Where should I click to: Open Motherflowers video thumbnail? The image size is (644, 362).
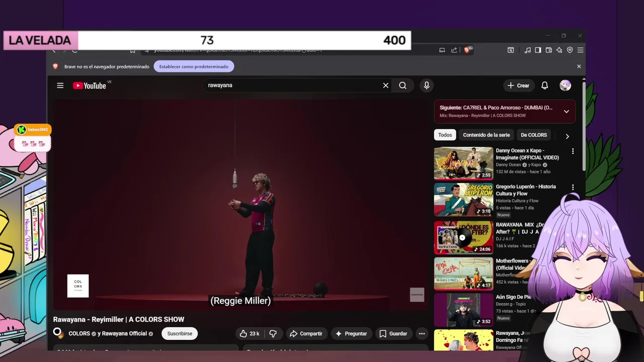[463, 274]
